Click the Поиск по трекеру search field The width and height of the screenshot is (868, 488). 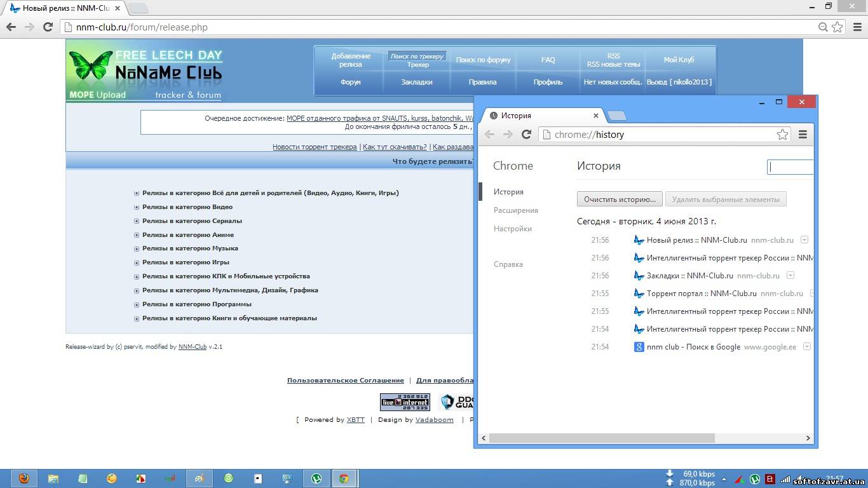(x=417, y=56)
